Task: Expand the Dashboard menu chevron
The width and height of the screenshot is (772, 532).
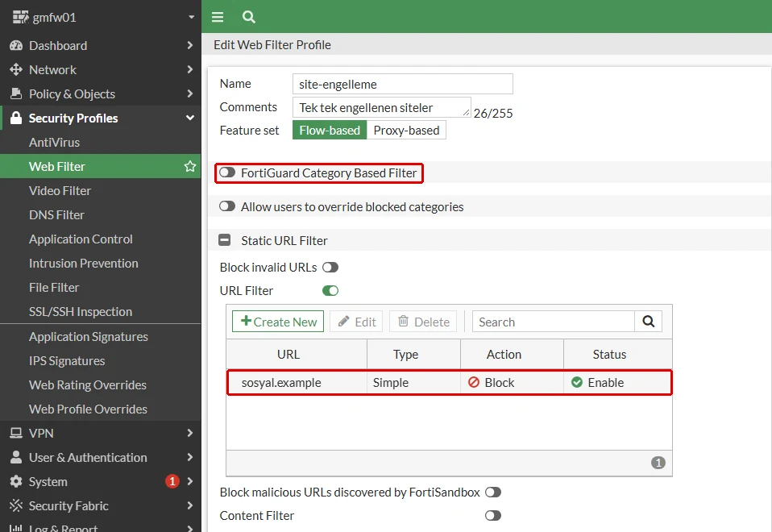Action: [190, 45]
